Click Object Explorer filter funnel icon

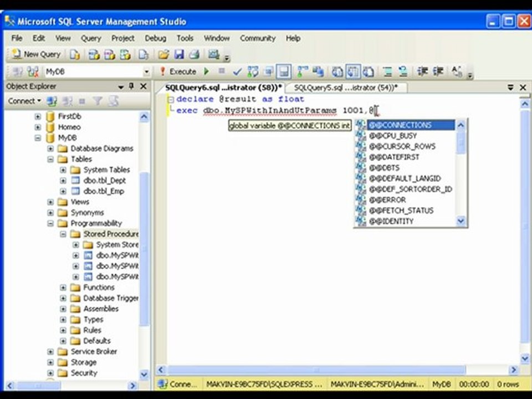pos(98,101)
